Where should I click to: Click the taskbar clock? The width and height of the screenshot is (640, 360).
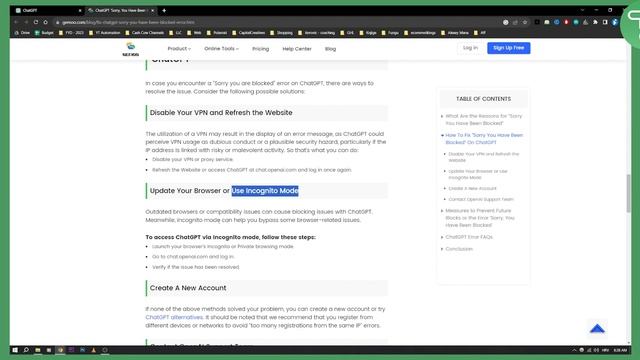point(620,350)
